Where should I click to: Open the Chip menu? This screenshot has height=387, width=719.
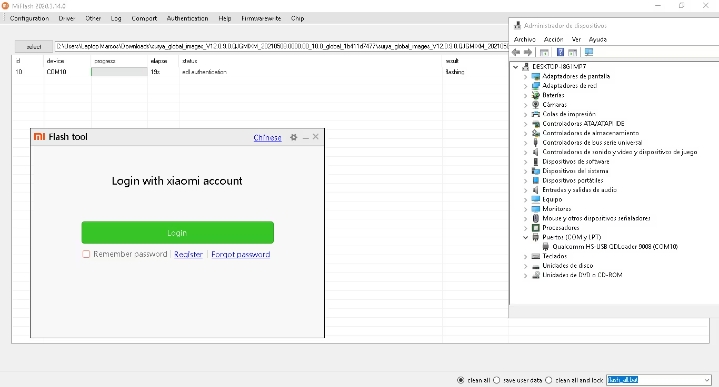[297, 18]
